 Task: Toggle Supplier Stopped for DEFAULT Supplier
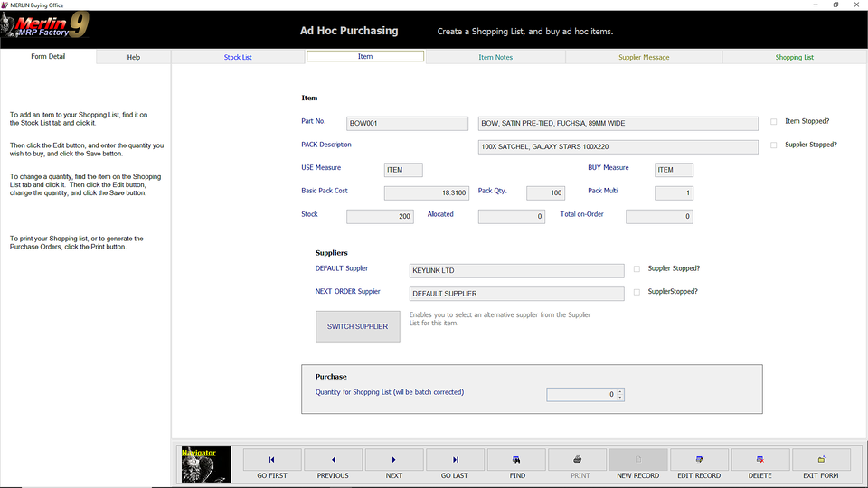click(x=637, y=268)
